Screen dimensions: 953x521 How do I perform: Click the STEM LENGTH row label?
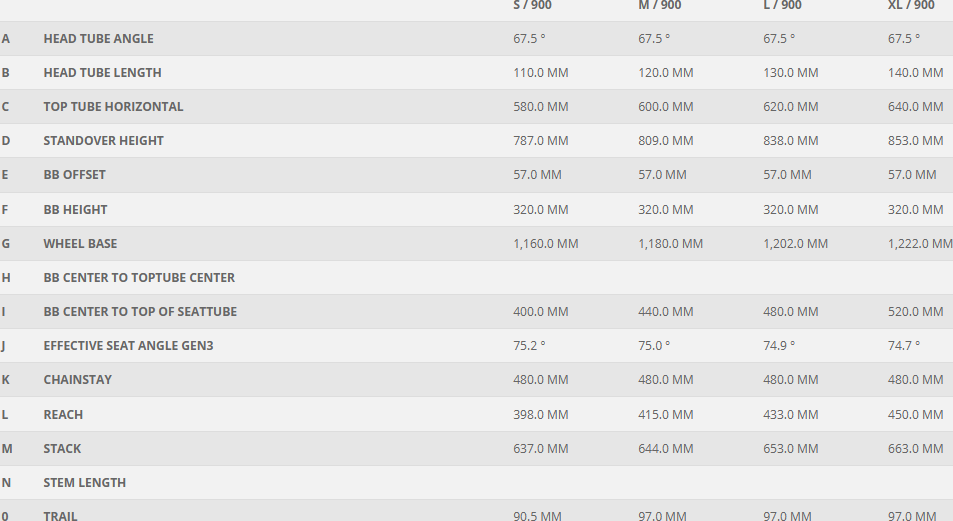[84, 483]
